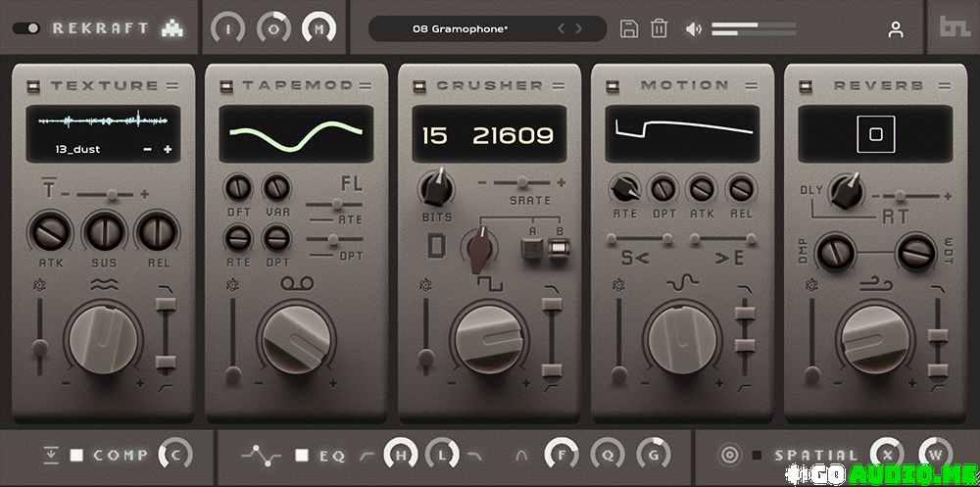Select next preset with right arrow
Screen dimensions: 980x487
579,28
